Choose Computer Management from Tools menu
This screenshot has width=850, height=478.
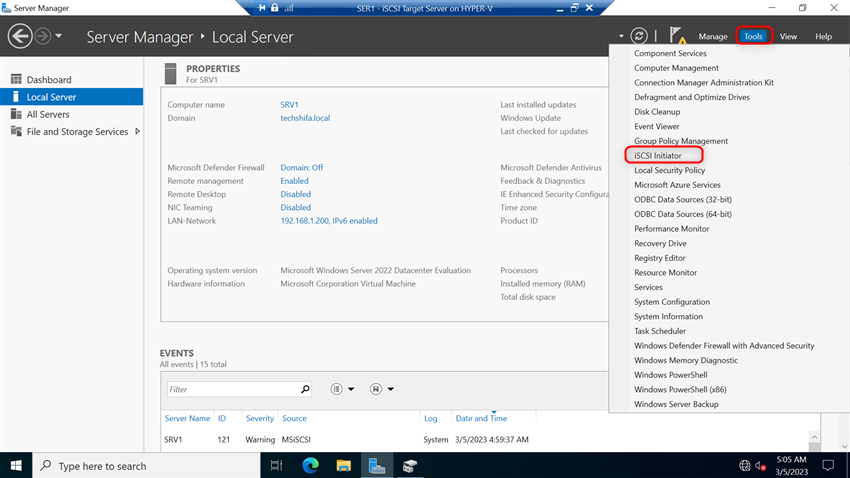[676, 68]
